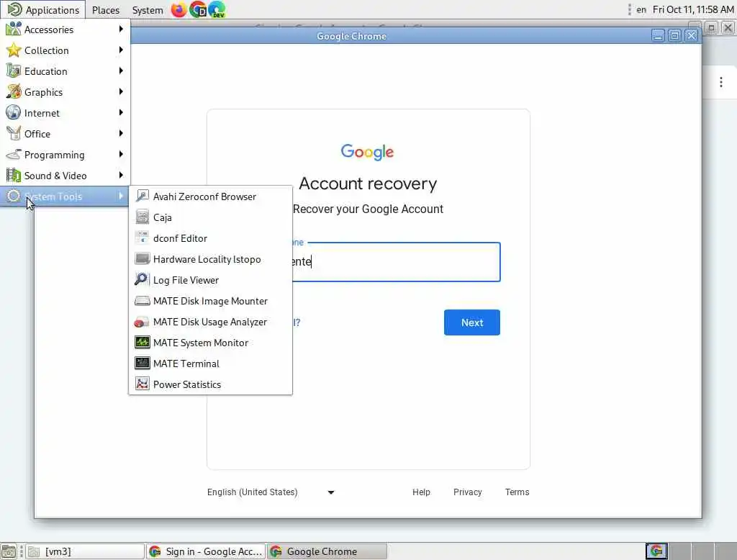Screen dimensions: 737x560
Task: Switch to Sign in - Google Acc... taskbar window
Action: [x=206, y=551]
